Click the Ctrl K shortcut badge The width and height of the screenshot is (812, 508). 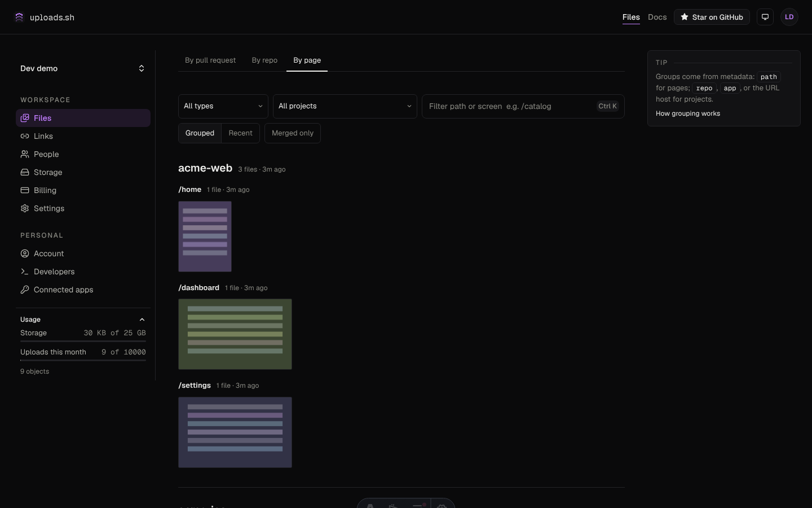pyautogui.click(x=607, y=106)
